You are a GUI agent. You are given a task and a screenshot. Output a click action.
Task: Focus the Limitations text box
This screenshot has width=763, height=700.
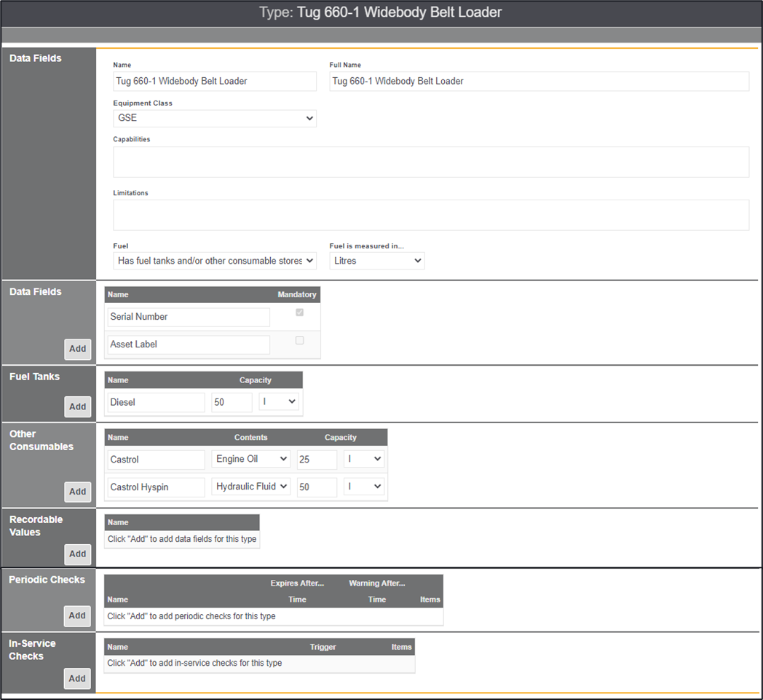(430, 215)
